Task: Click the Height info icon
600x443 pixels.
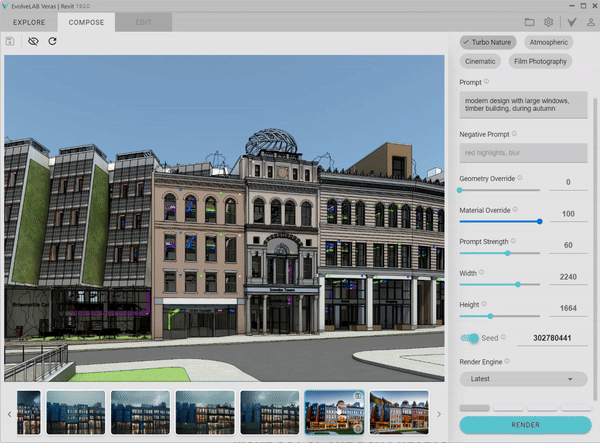Action: pos(484,304)
